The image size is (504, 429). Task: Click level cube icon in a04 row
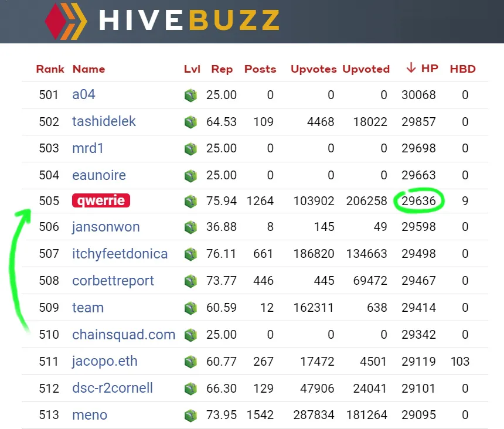pyautogui.click(x=190, y=96)
